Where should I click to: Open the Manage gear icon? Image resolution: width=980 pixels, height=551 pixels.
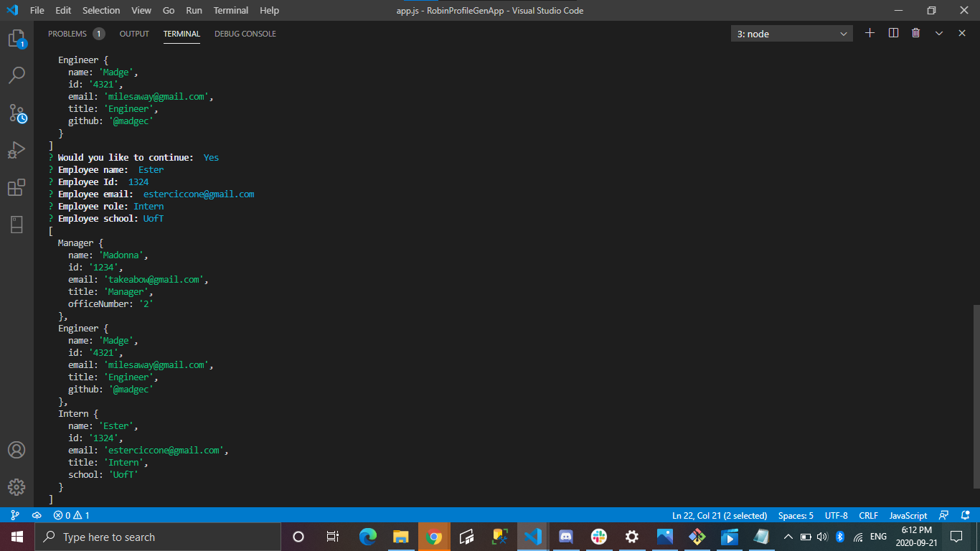tap(17, 486)
